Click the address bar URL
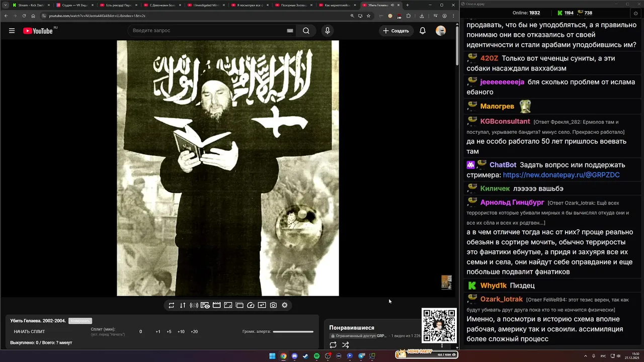 point(97,16)
